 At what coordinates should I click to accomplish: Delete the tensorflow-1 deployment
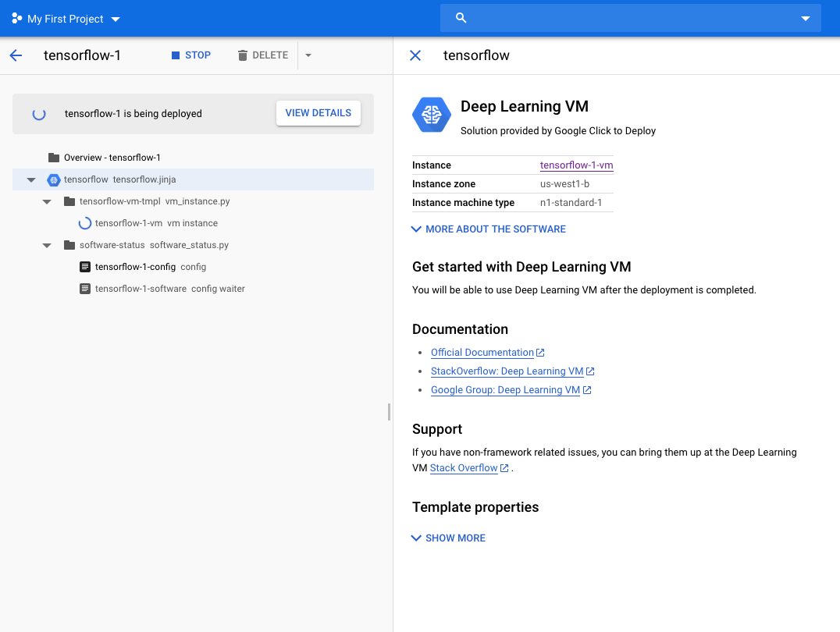pyautogui.click(x=262, y=55)
